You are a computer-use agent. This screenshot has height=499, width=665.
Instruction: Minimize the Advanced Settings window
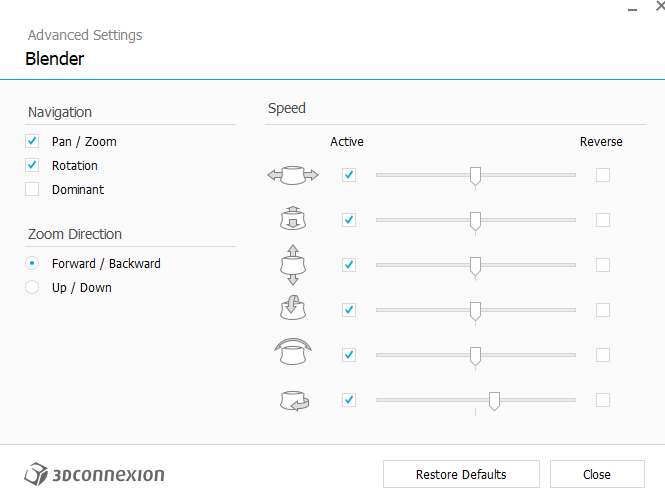pyautogui.click(x=632, y=9)
